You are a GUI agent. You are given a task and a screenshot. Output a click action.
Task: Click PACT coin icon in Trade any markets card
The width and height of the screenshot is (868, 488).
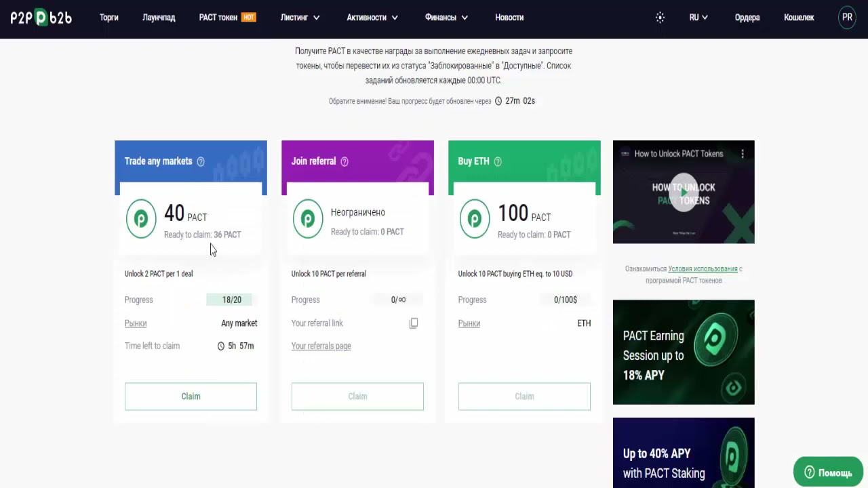(x=141, y=219)
